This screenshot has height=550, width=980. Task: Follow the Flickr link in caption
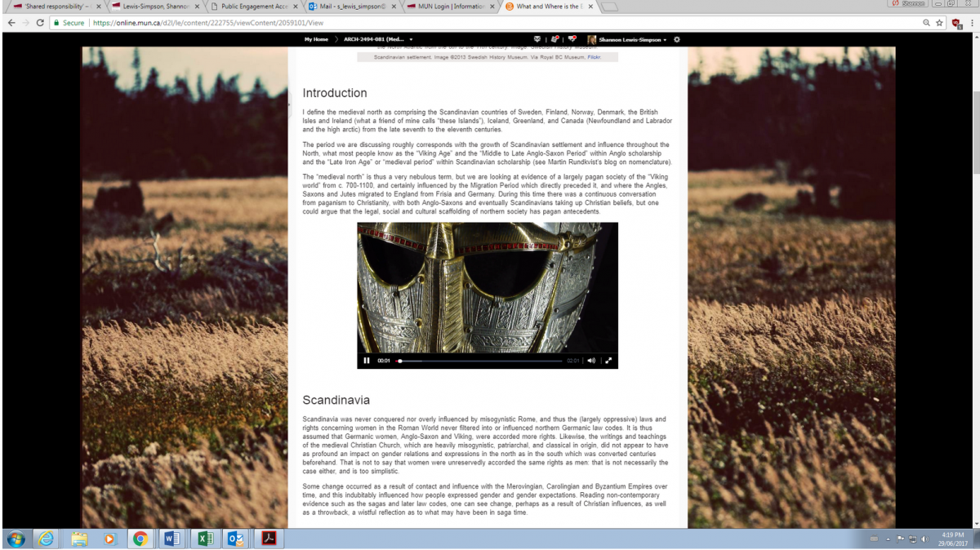point(594,57)
